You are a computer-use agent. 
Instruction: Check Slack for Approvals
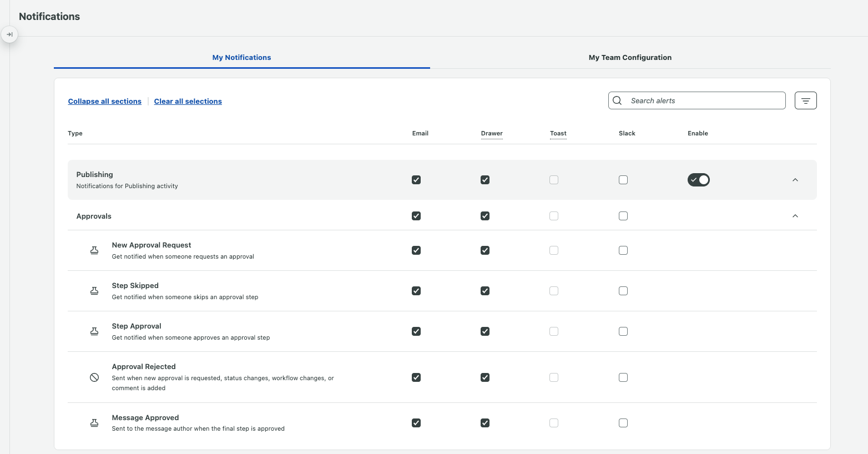623,216
